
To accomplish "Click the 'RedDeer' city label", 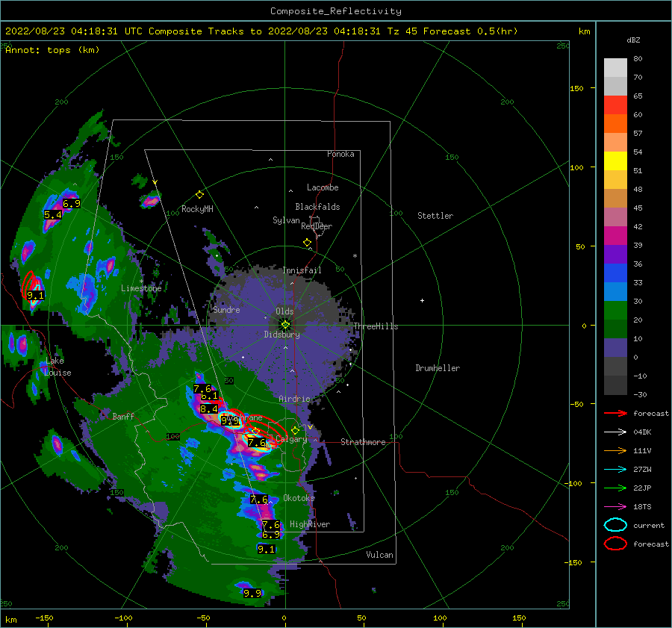I will [x=317, y=226].
